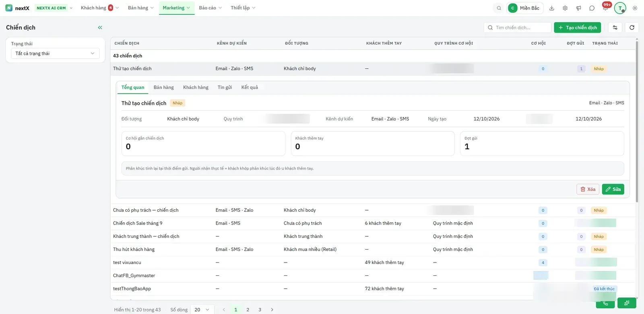Image resolution: width=644 pixels, height=314 pixels.
Task: Click the green AI sparkle button
Action: point(627,303)
